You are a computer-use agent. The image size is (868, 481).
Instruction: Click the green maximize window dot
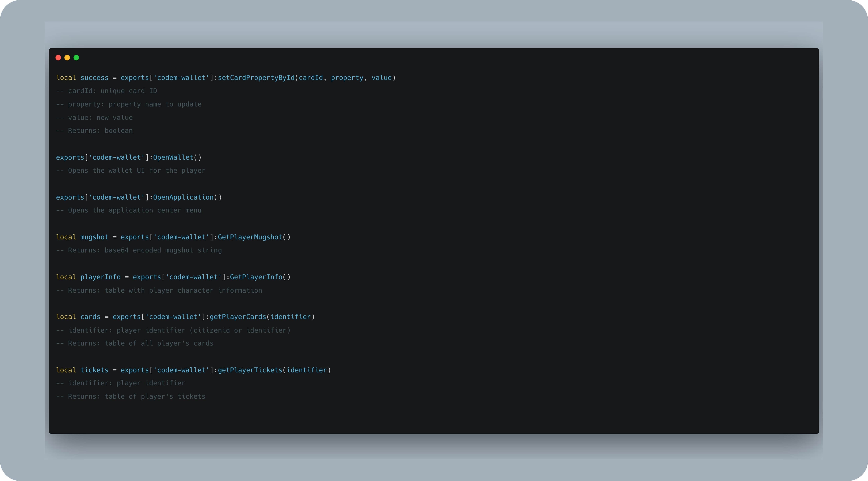pos(76,58)
